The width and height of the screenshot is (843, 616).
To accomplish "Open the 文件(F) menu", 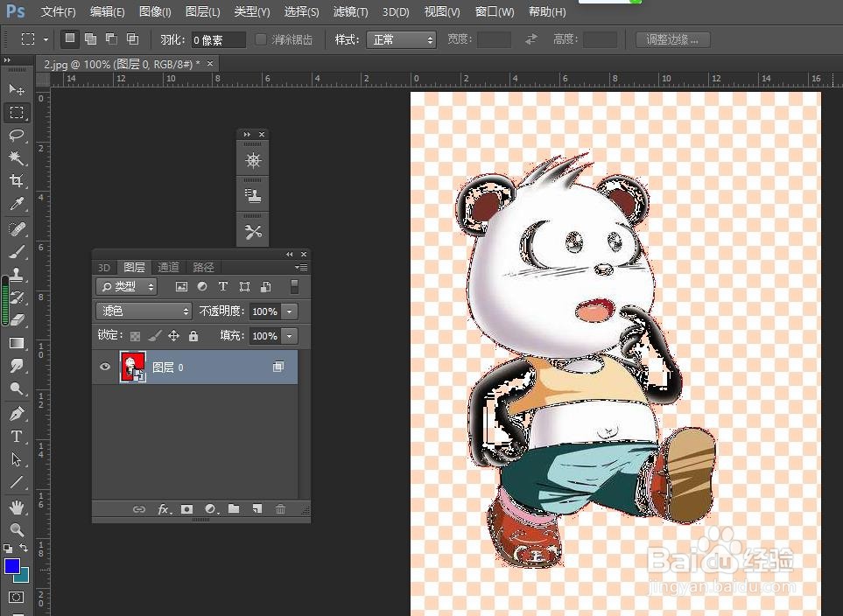I will pos(58,11).
